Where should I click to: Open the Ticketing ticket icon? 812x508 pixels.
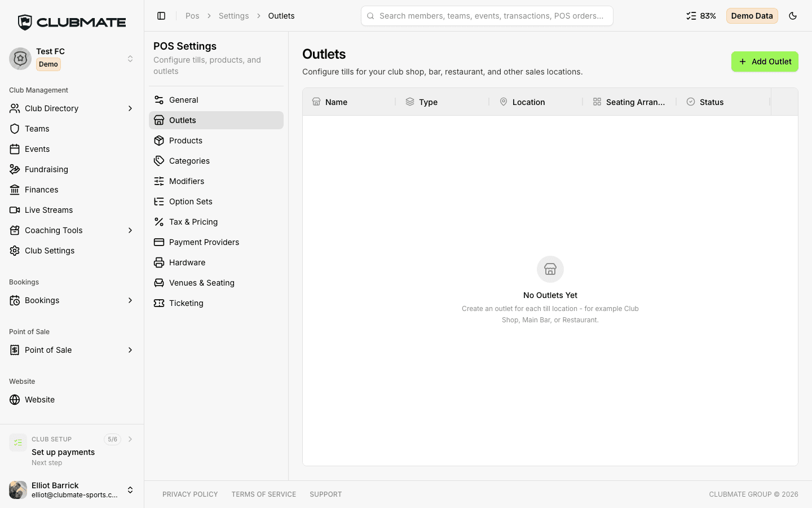[159, 303]
